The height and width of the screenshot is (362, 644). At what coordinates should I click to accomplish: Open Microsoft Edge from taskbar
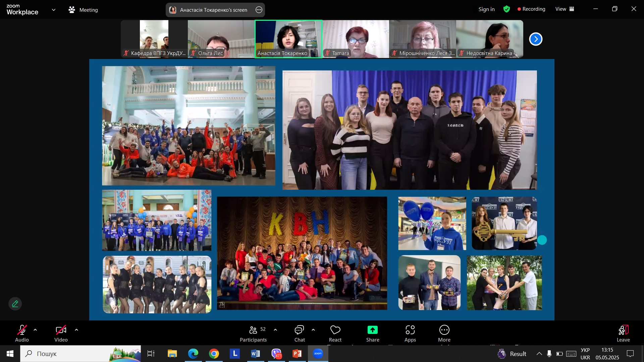tap(193, 354)
